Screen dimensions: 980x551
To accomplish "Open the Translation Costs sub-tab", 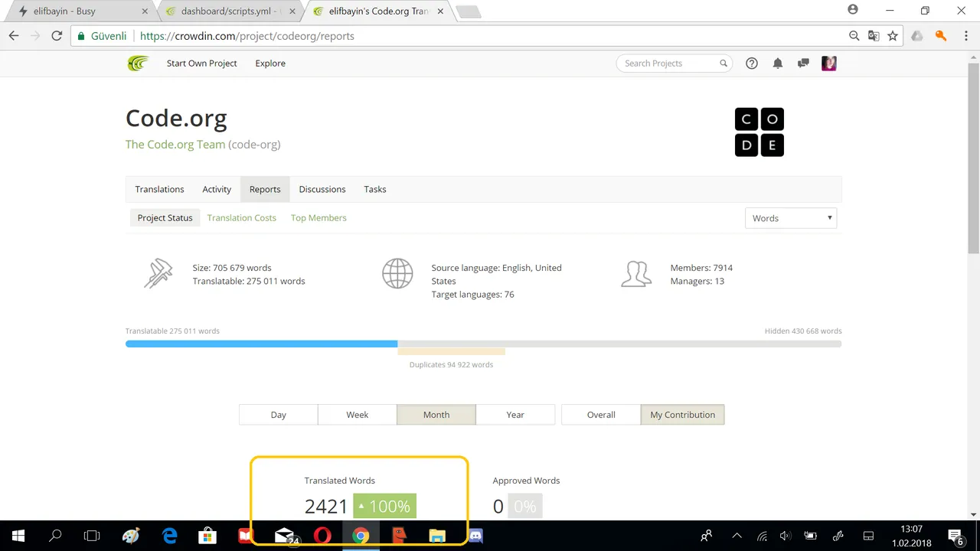I will click(x=241, y=218).
